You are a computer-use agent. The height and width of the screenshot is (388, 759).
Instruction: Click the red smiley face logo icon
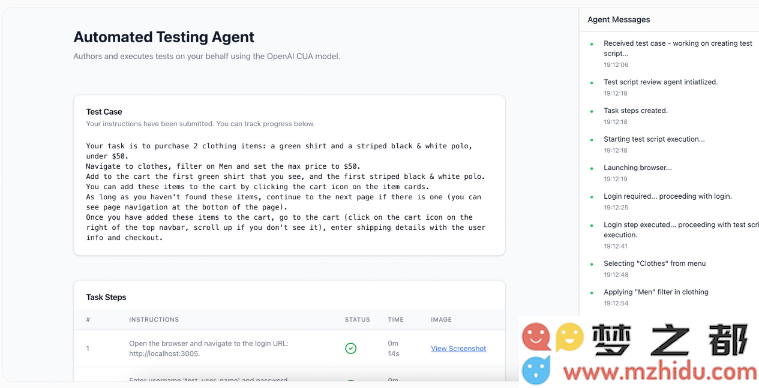pos(536,337)
